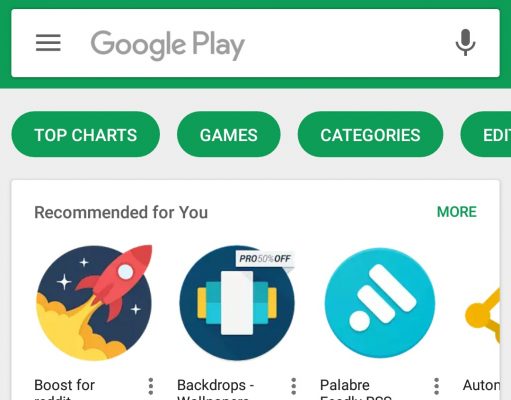Select the TOP CHARTS chip
Image resolution: width=511 pixels, height=400 pixels.
86,134
